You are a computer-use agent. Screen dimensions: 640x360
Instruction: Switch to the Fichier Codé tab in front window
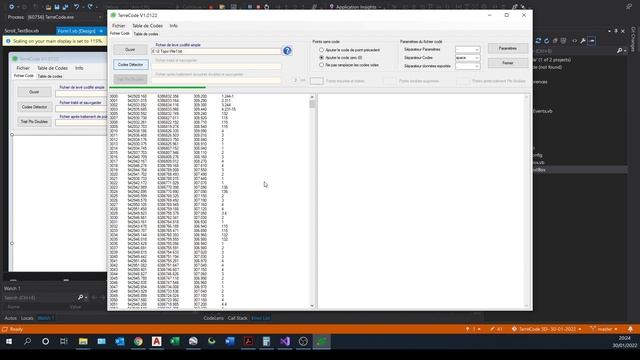click(x=120, y=33)
